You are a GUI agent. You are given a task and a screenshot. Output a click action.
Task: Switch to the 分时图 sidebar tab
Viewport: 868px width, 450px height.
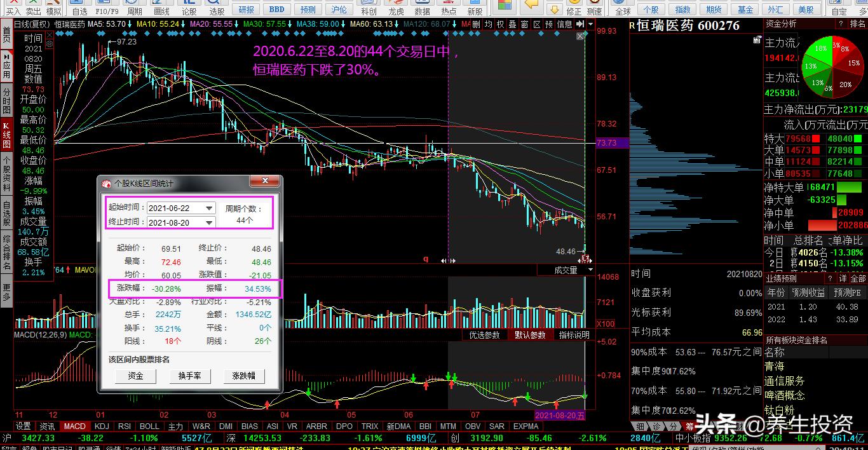[x=6, y=102]
